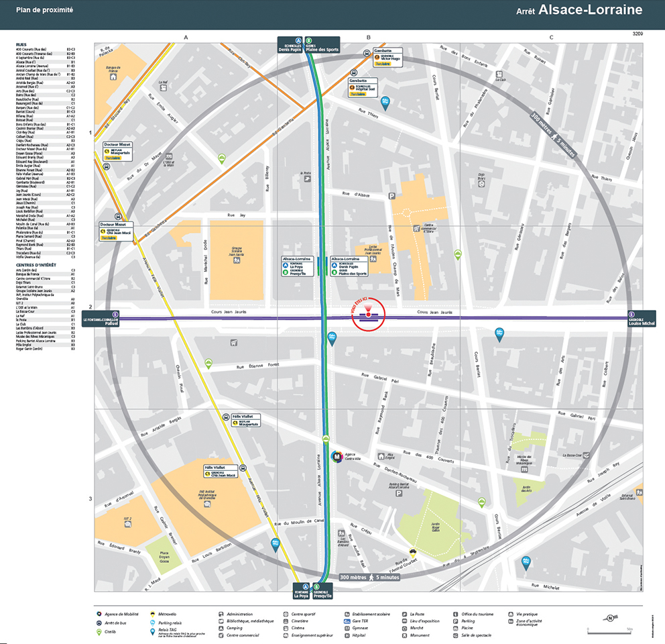Click the green Citélib pin at Cours Berriat north
This screenshot has width=665, height=644.
pyautogui.click(x=458, y=255)
